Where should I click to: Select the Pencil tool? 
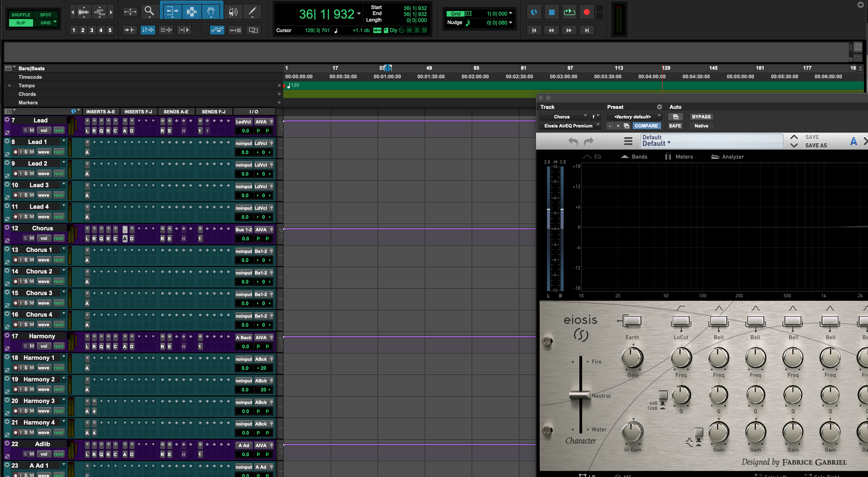[252, 12]
